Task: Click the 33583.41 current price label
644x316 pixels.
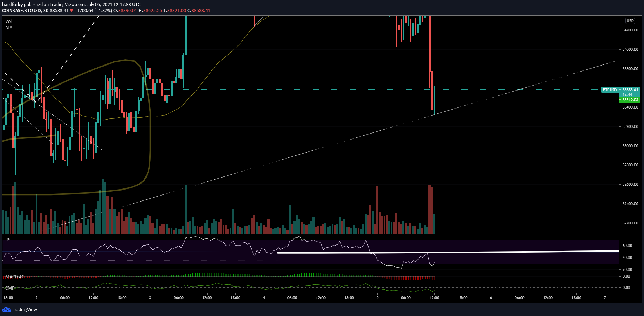Action: coord(630,90)
